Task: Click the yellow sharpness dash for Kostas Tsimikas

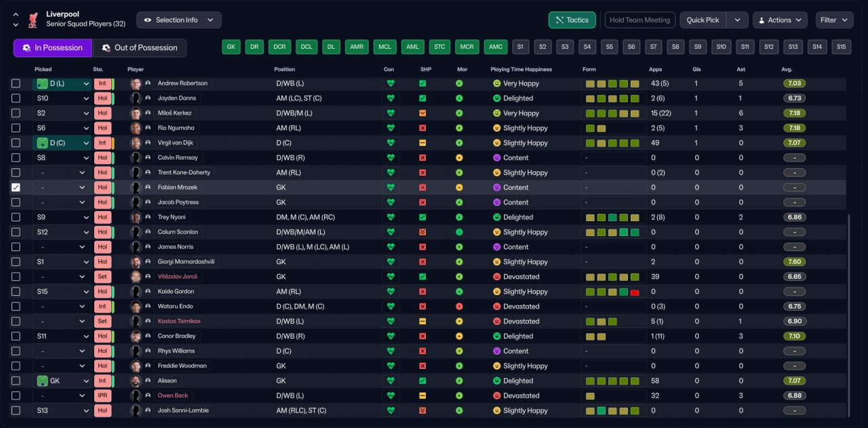Action: tap(422, 322)
